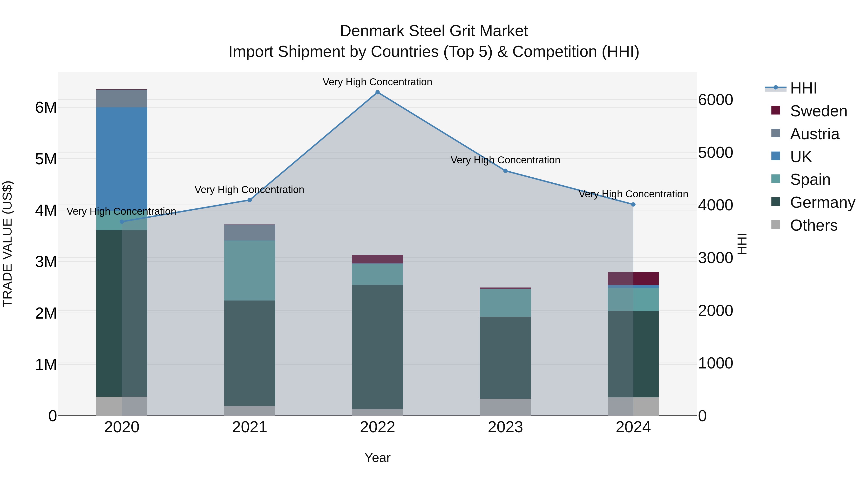
Task: Click the Others bar segment in 2023
Action: 505,407
